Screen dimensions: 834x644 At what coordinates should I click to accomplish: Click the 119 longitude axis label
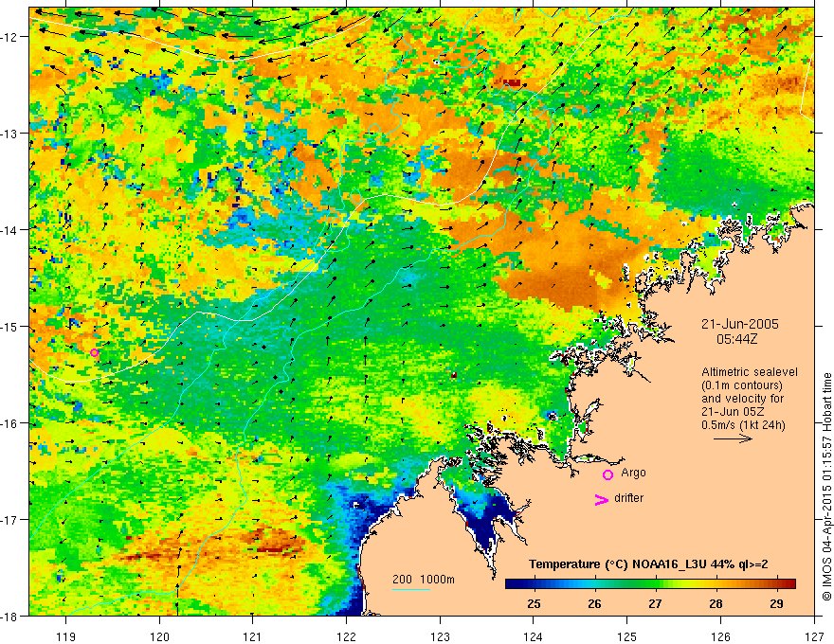click(66, 636)
